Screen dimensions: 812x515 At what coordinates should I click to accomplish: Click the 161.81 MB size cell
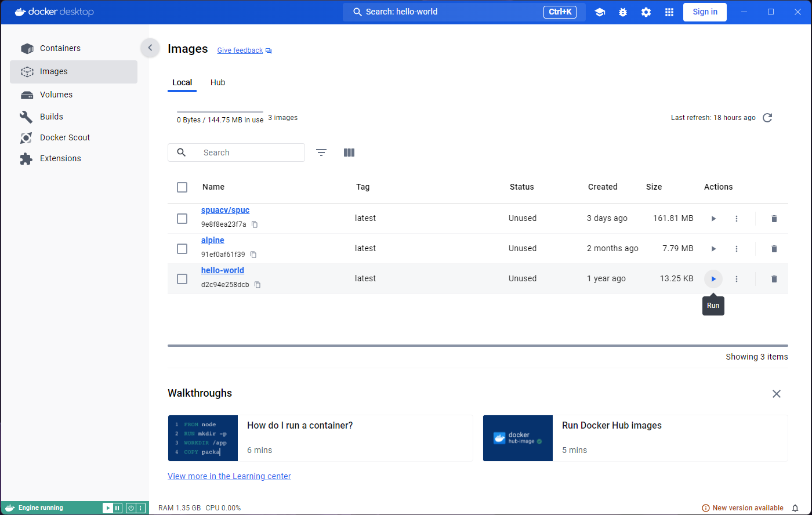673,218
